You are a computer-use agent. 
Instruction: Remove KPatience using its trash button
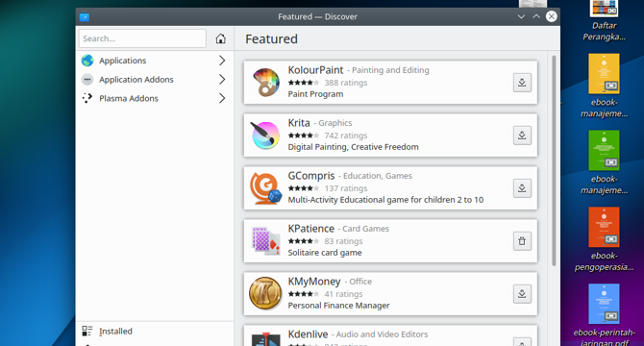pyautogui.click(x=522, y=241)
